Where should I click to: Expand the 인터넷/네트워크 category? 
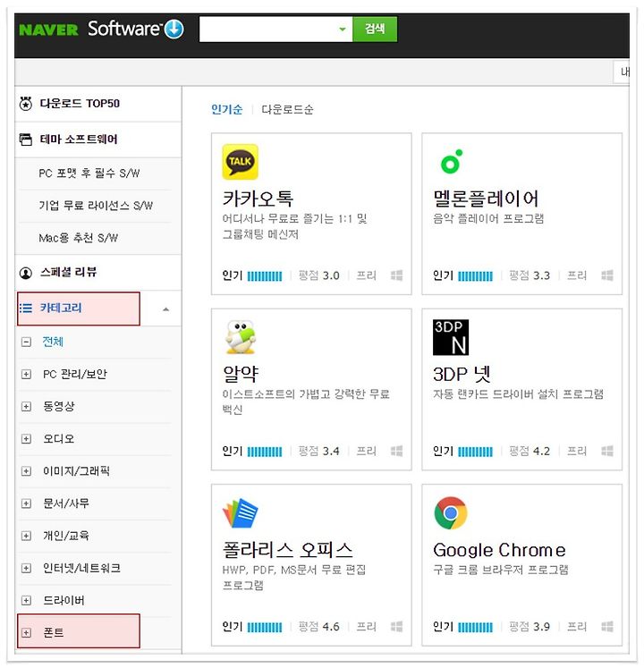26,569
